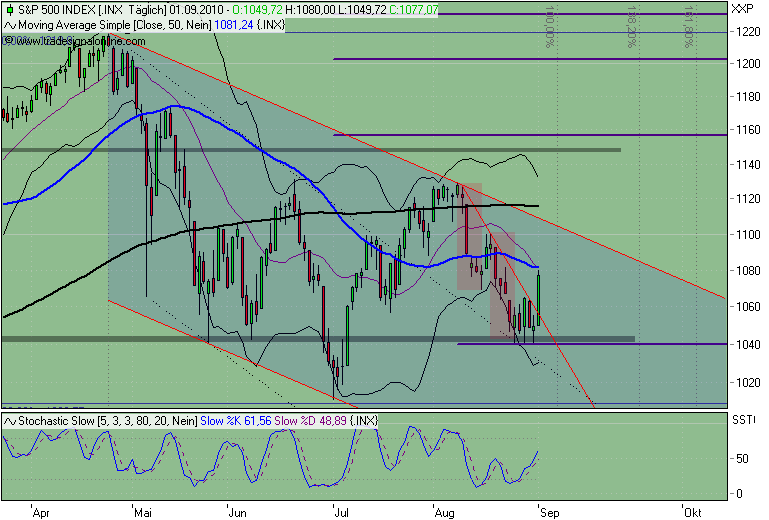This screenshot has width=769, height=520.
Task: Select the purple horizontal line near 1203
Action: point(530,59)
